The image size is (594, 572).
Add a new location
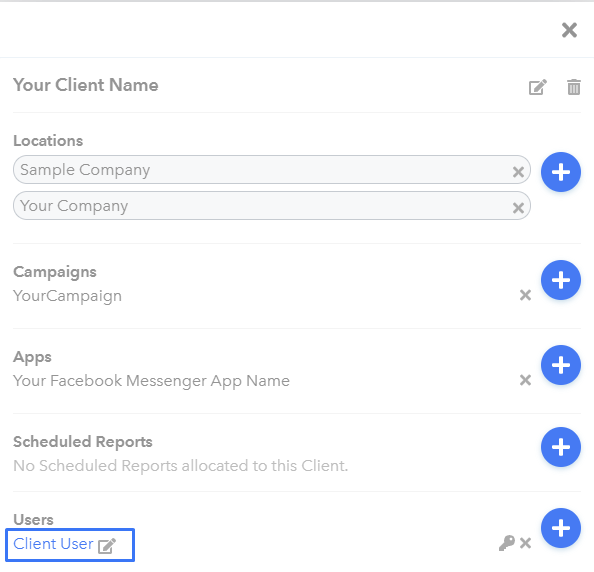coord(561,172)
